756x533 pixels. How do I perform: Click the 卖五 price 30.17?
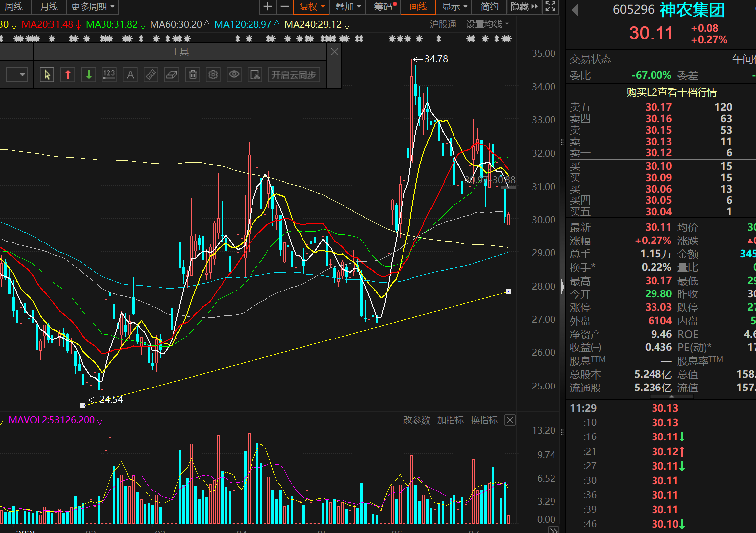658,107
